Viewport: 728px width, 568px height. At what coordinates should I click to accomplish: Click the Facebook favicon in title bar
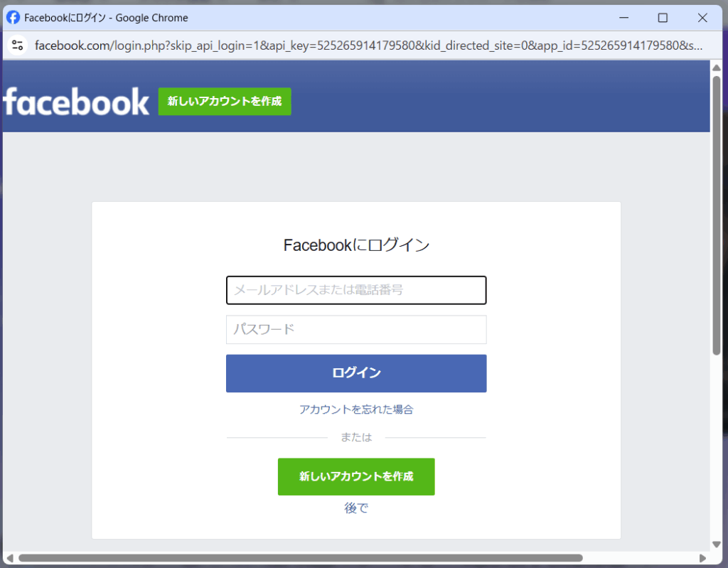(x=13, y=18)
